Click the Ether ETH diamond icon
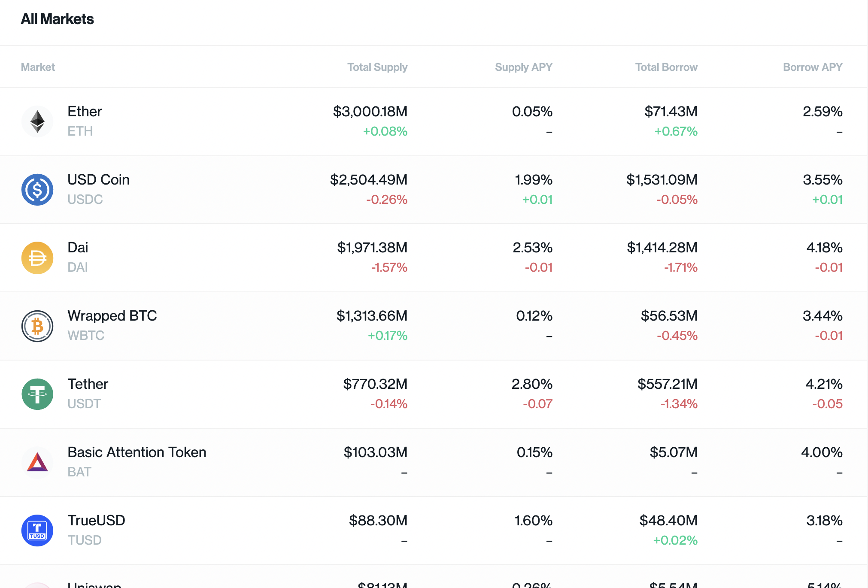 [x=37, y=121]
